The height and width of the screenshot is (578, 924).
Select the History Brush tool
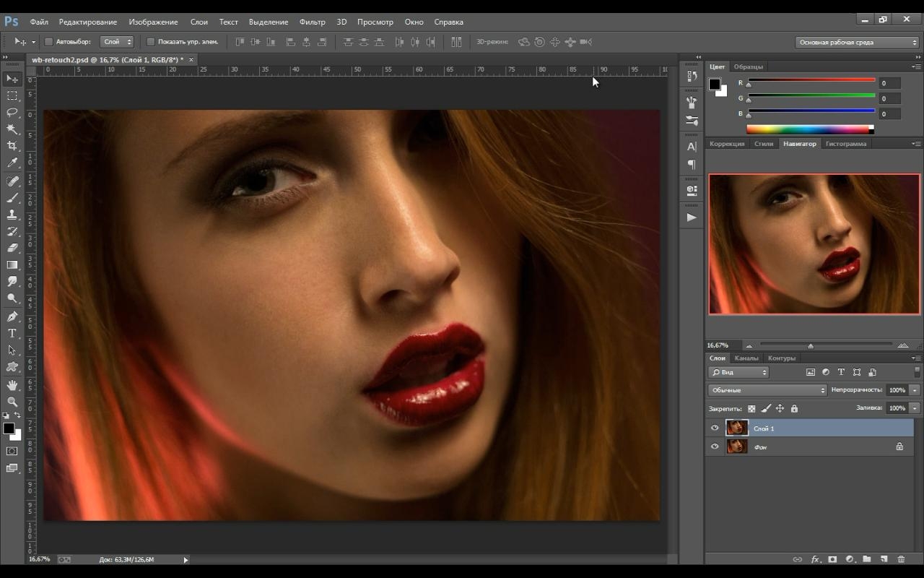tap(12, 231)
